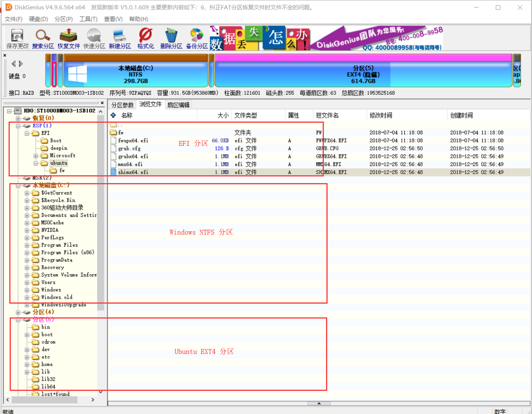
Task: Expand the Microsoft folder node
Action: point(36,156)
